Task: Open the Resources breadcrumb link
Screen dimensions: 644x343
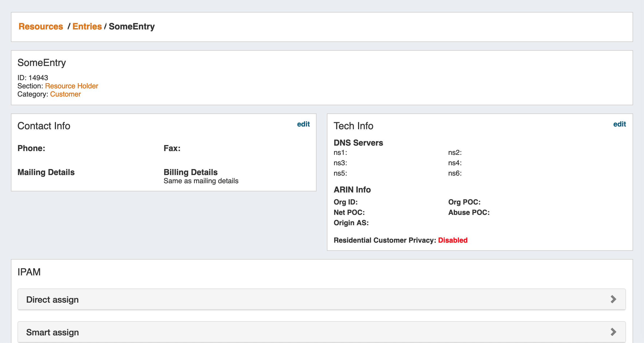Action: tap(41, 26)
